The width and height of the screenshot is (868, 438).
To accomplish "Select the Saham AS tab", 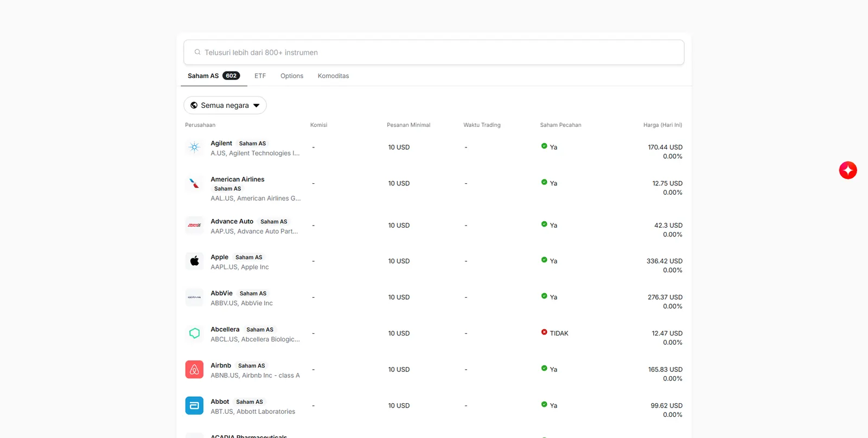I will pos(214,76).
